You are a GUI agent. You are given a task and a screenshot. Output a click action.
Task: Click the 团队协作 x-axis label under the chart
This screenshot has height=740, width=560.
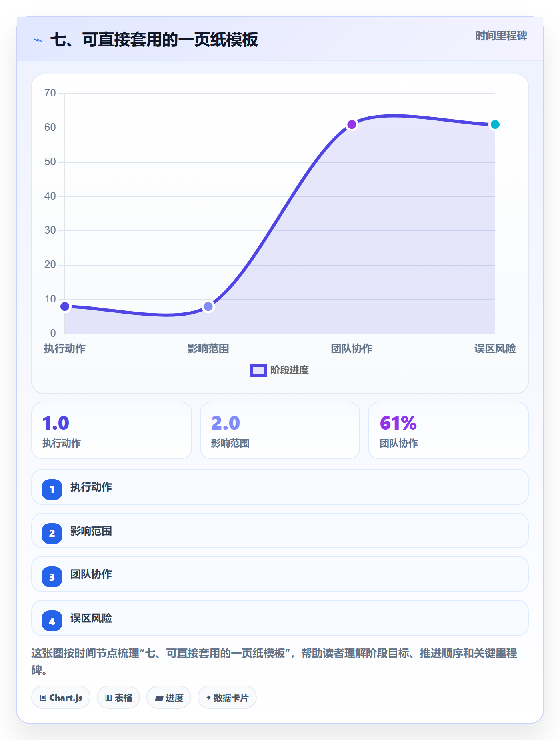352,349
